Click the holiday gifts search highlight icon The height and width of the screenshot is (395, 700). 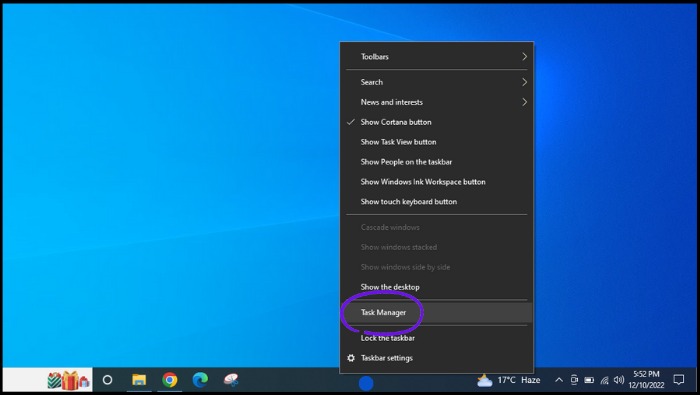pyautogui.click(x=68, y=380)
